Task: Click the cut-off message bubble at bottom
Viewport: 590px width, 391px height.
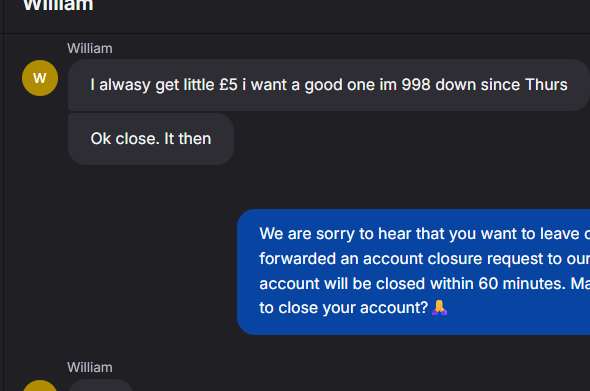Action: coord(101,385)
